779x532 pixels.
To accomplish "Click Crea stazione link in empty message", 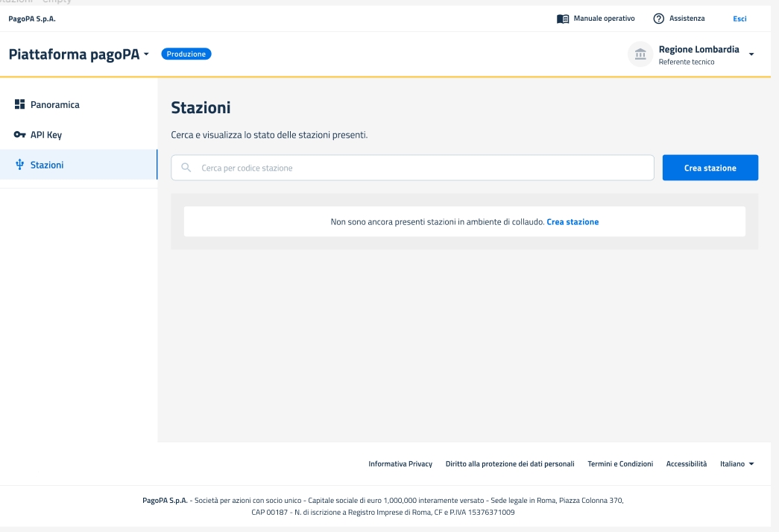I will [x=573, y=221].
